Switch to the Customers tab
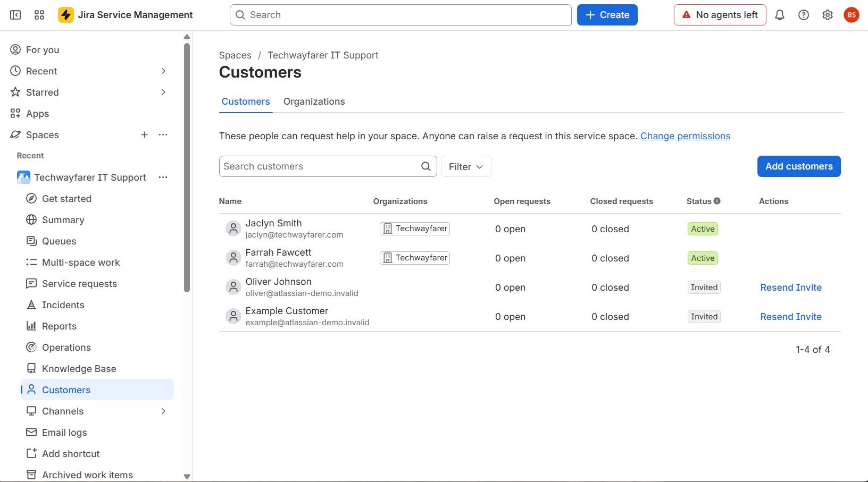Viewport: 868px width, 482px height. pyautogui.click(x=246, y=102)
